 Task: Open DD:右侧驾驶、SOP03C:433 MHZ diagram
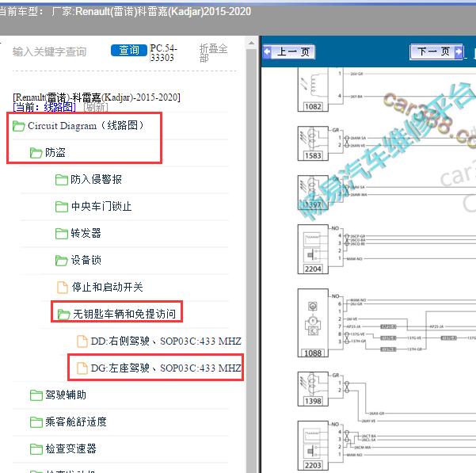(x=166, y=341)
